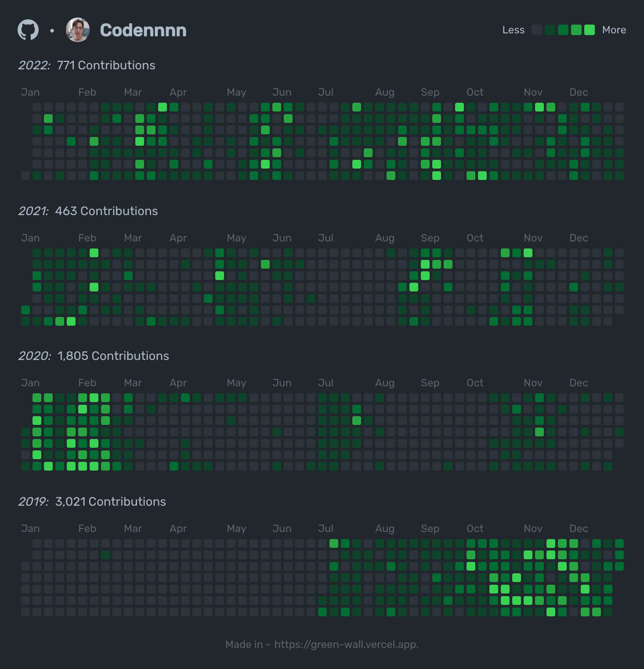Click the Jul month label in 2019 graph
Image resolution: width=644 pixels, height=669 pixels.
(326, 529)
